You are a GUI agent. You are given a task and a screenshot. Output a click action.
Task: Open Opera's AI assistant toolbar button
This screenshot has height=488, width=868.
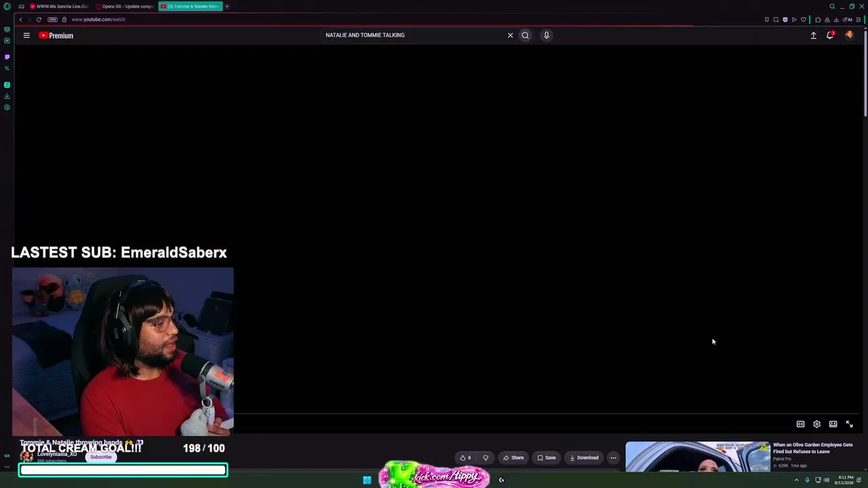(x=848, y=20)
